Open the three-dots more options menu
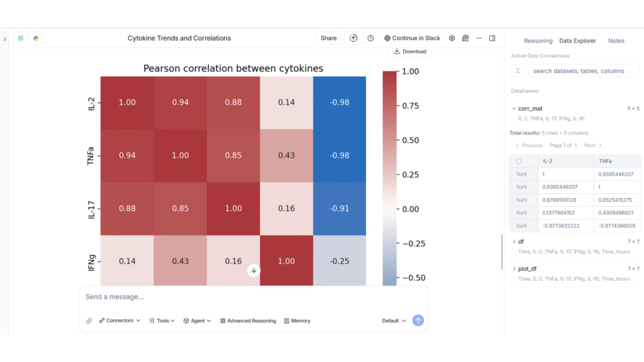 (479, 38)
